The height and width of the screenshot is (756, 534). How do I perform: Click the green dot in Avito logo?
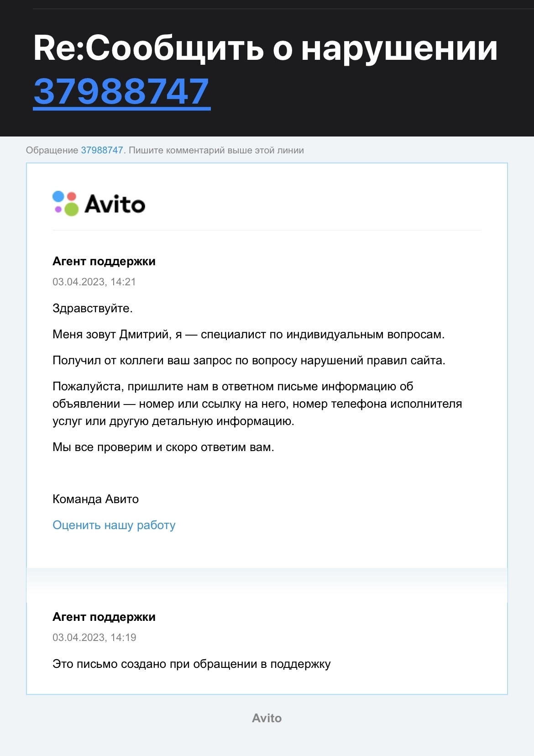point(71,210)
